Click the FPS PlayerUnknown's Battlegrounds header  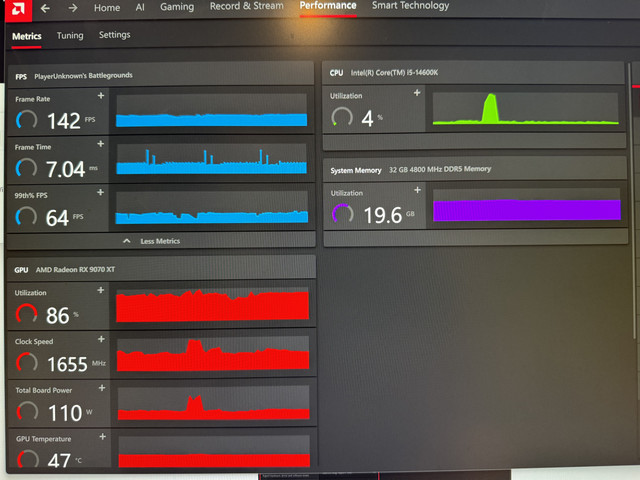(x=161, y=76)
